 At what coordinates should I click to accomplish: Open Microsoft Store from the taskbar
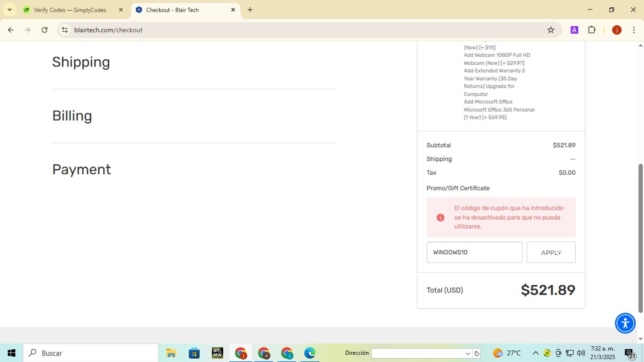194,353
